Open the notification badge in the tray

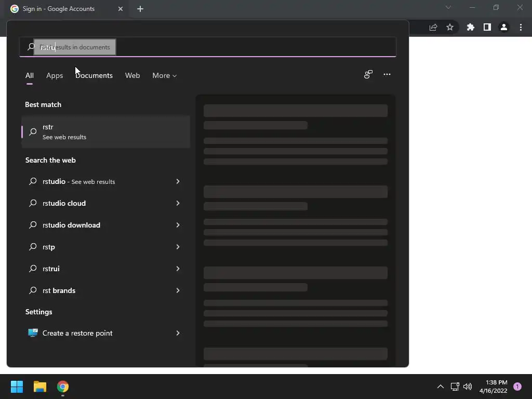point(517,387)
